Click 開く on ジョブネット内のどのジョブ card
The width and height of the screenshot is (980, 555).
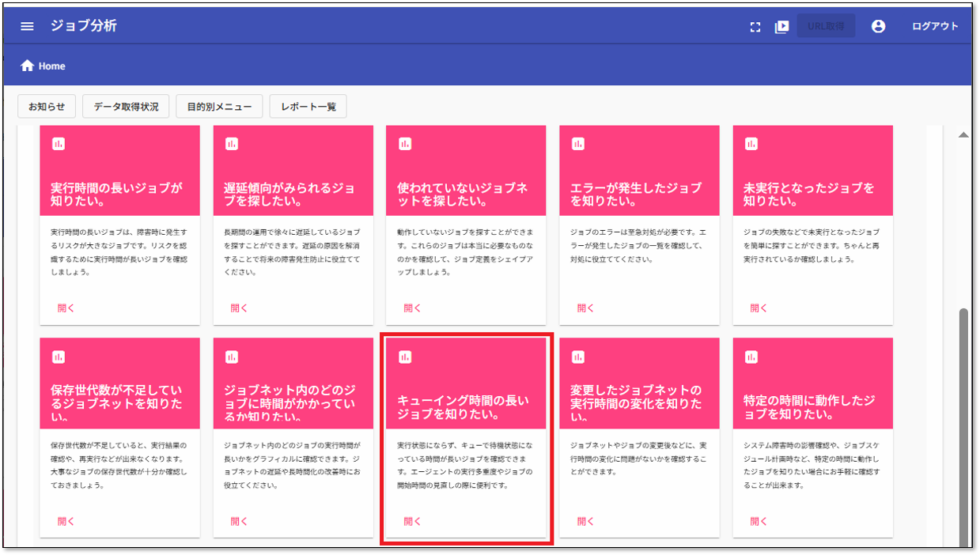240,522
